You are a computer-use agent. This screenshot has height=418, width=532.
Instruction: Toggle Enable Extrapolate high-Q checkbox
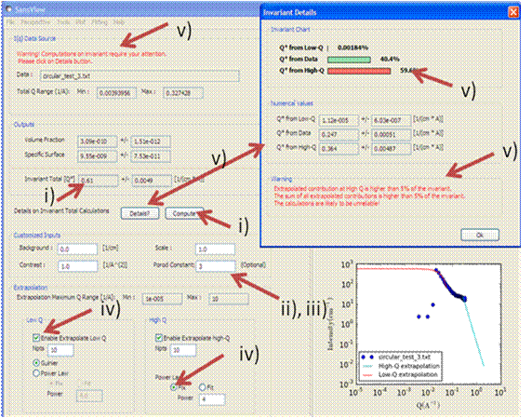(x=158, y=338)
